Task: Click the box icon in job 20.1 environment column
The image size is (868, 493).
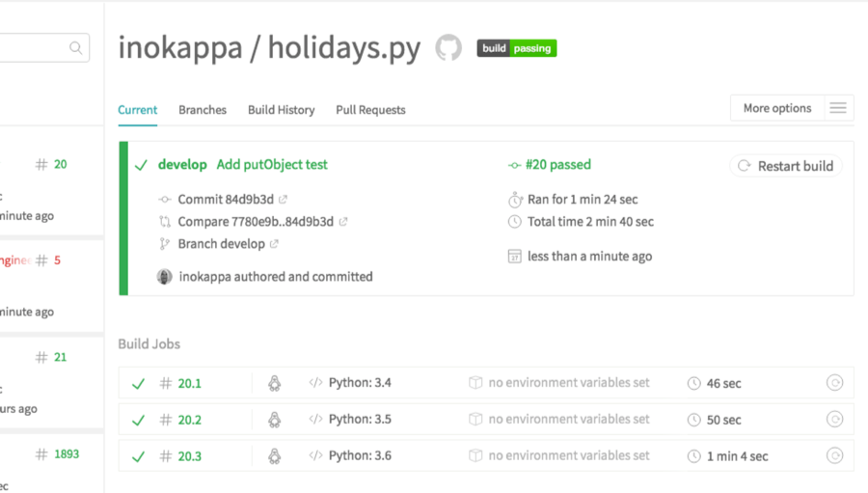Action: (x=475, y=383)
